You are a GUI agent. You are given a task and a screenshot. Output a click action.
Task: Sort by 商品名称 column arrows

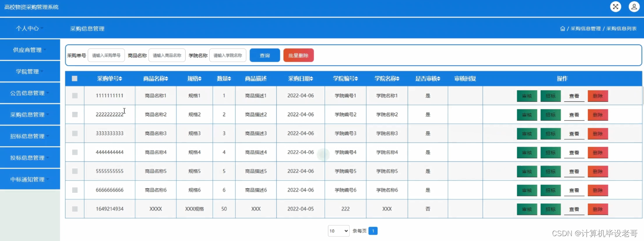(x=167, y=79)
